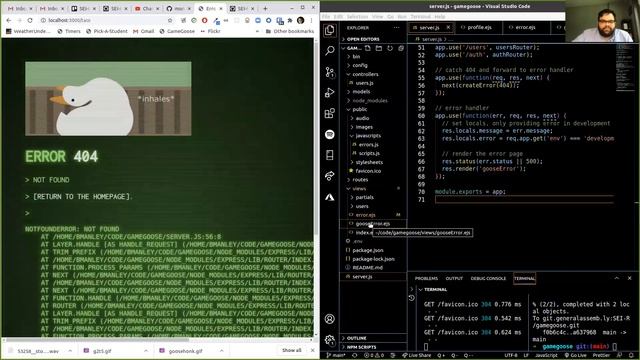Expand the partials folder under views
The height and width of the screenshot is (360, 640).
[364, 197]
